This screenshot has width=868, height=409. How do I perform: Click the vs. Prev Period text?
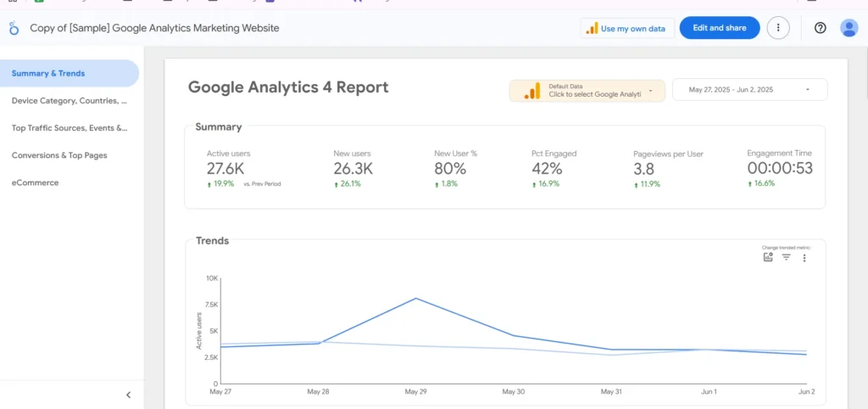pyautogui.click(x=262, y=184)
